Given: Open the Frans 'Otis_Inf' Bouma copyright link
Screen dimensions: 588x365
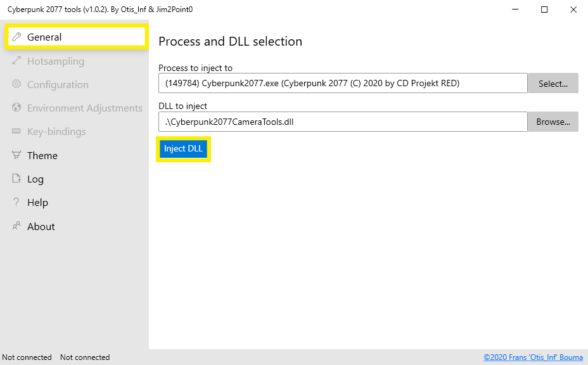Looking at the screenshot, I should [x=533, y=357].
